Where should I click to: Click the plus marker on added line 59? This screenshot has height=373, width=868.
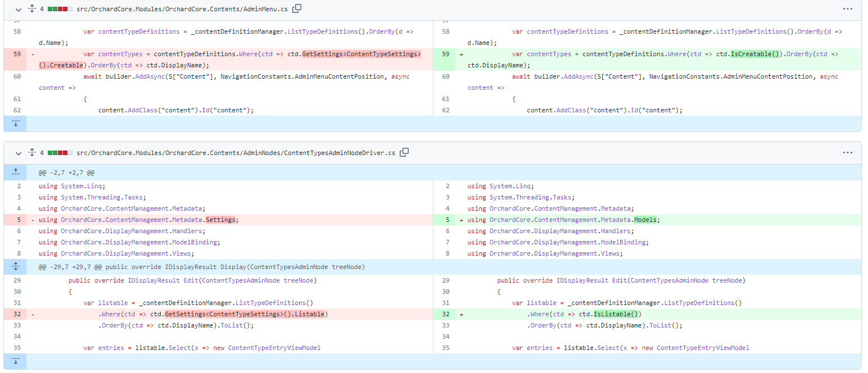(462, 54)
